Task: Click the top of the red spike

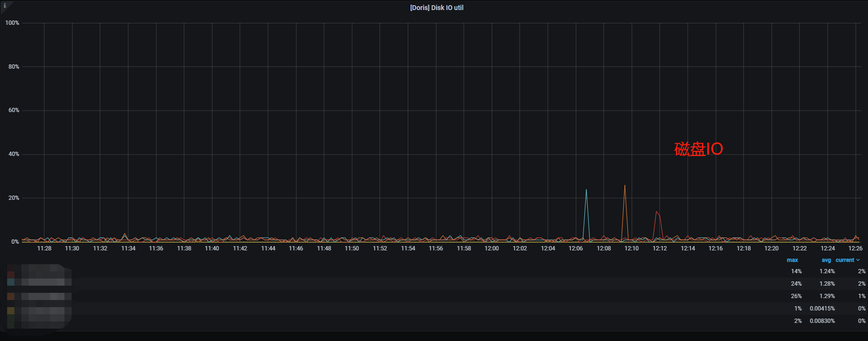Action: [656, 211]
